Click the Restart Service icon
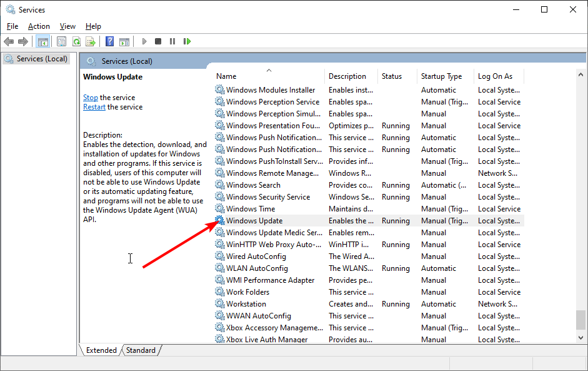Screen dimensions: 588x371 [x=187, y=41]
